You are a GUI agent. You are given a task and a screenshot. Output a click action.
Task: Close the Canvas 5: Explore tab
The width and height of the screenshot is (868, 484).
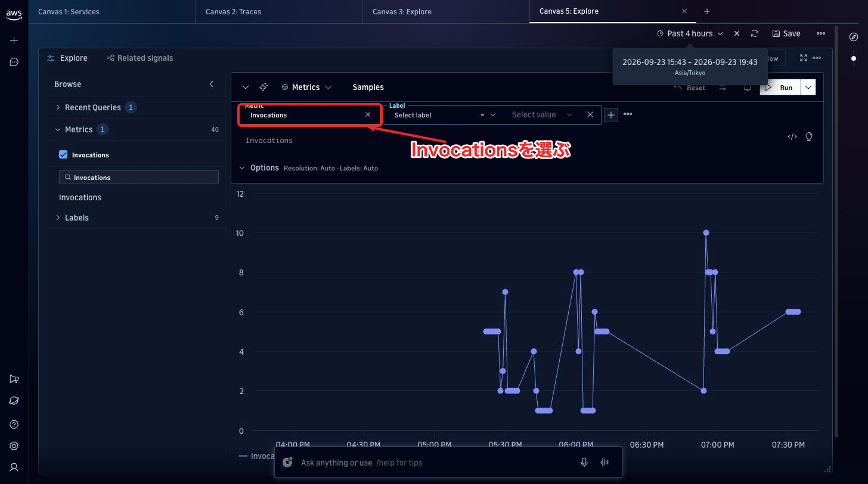tap(684, 11)
